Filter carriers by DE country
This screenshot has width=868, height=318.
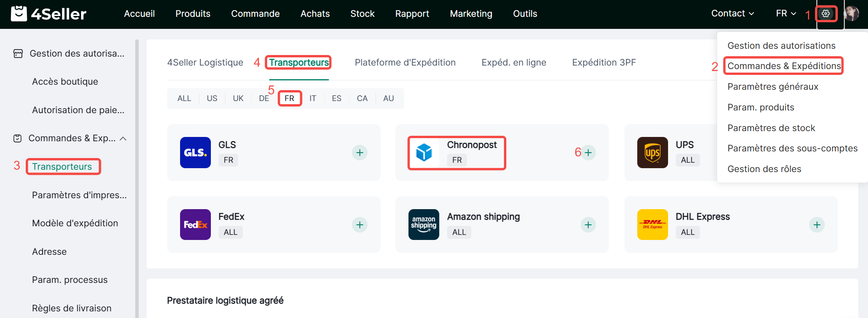click(x=264, y=98)
